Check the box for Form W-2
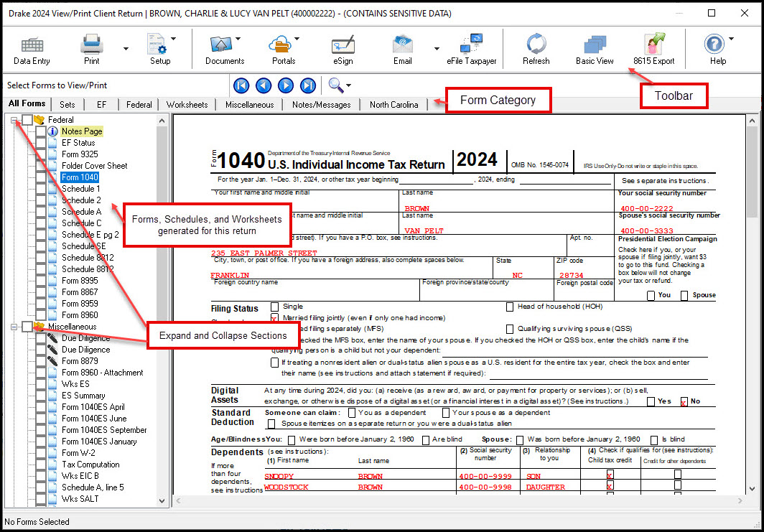 point(42,453)
